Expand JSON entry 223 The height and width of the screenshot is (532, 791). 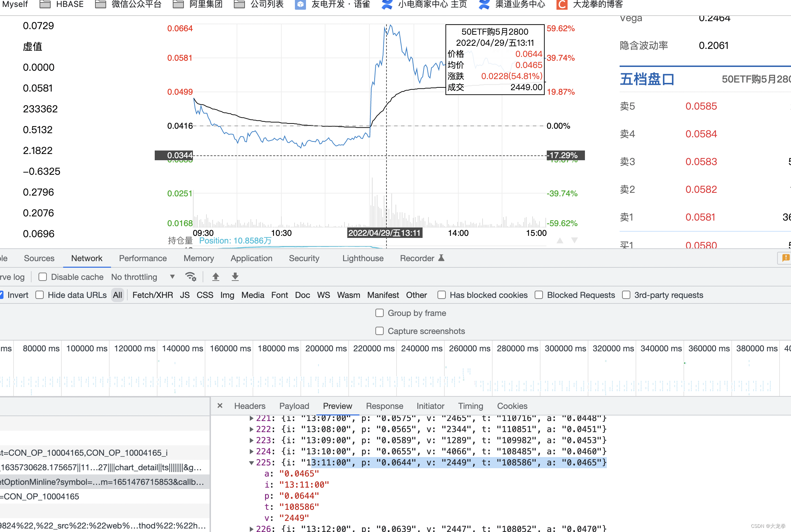coord(252,440)
